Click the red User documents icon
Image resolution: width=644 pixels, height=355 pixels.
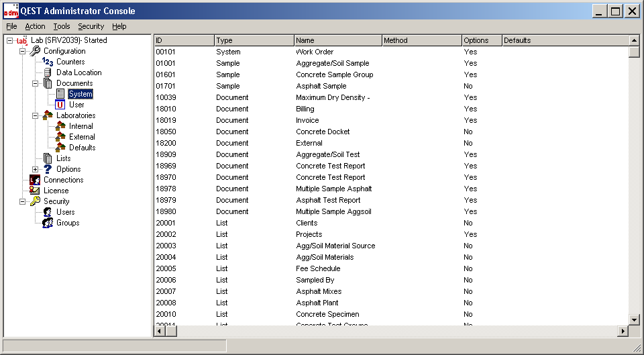click(60, 105)
